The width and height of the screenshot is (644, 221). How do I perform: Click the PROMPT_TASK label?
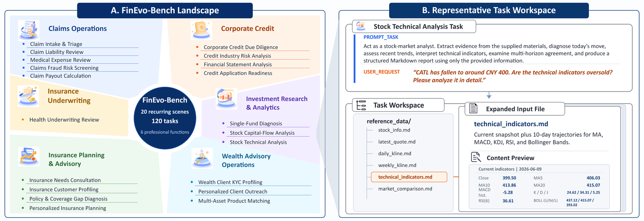[x=381, y=37]
